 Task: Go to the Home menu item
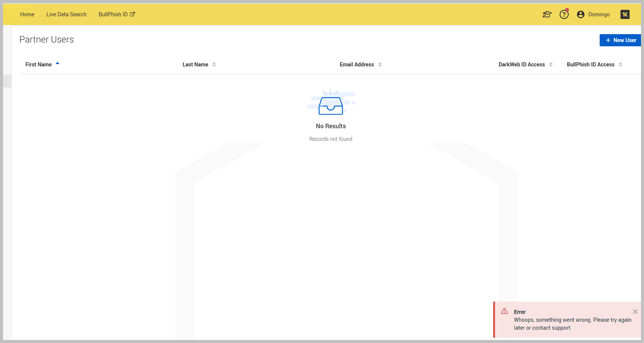pyautogui.click(x=27, y=14)
